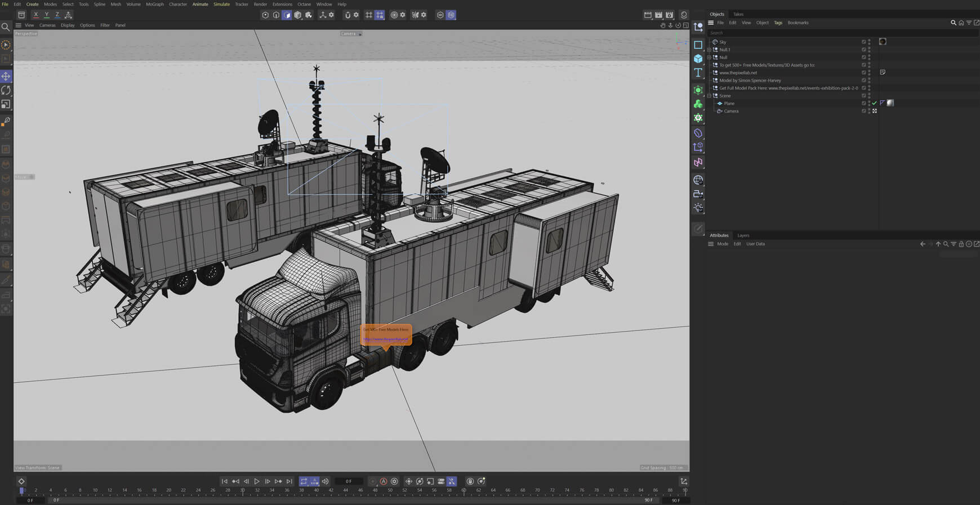Click the Rectangle spline icon

pyautogui.click(x=698, y=44)
